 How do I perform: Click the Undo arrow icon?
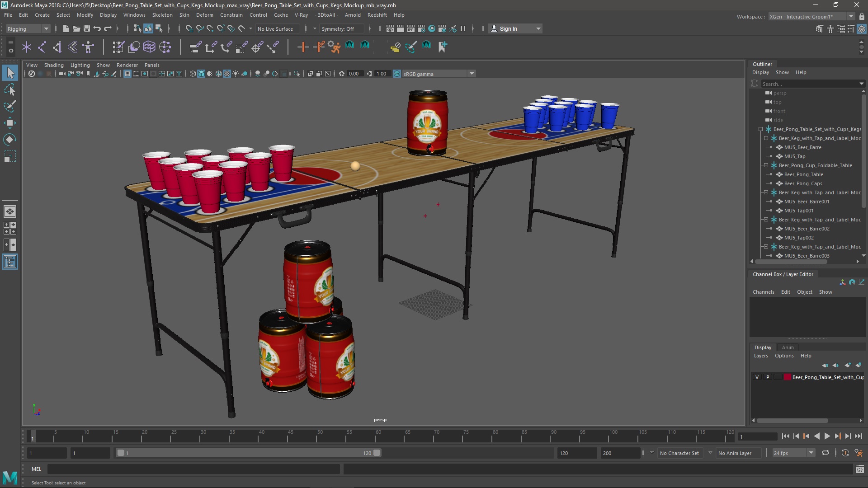click(x=97, y=28)
